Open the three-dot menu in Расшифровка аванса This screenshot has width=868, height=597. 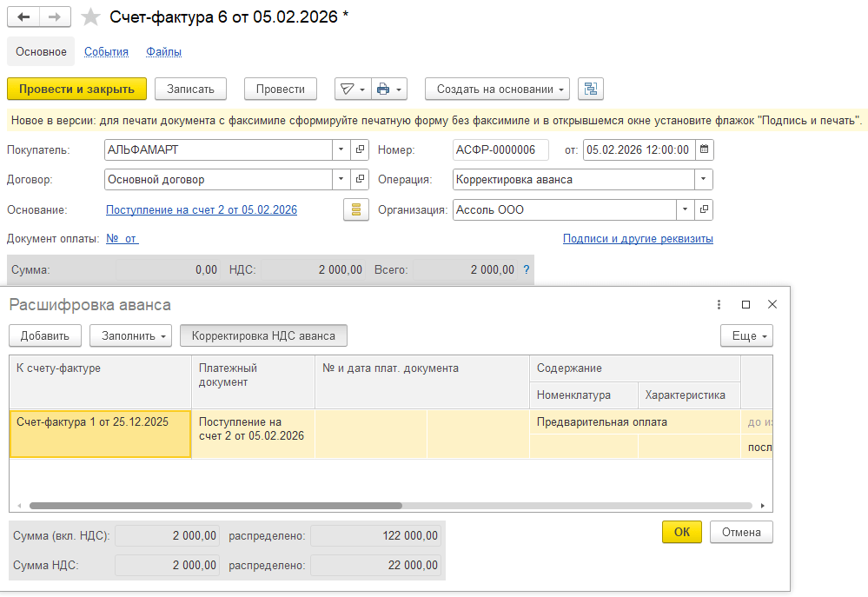click(x=719, y=304)
